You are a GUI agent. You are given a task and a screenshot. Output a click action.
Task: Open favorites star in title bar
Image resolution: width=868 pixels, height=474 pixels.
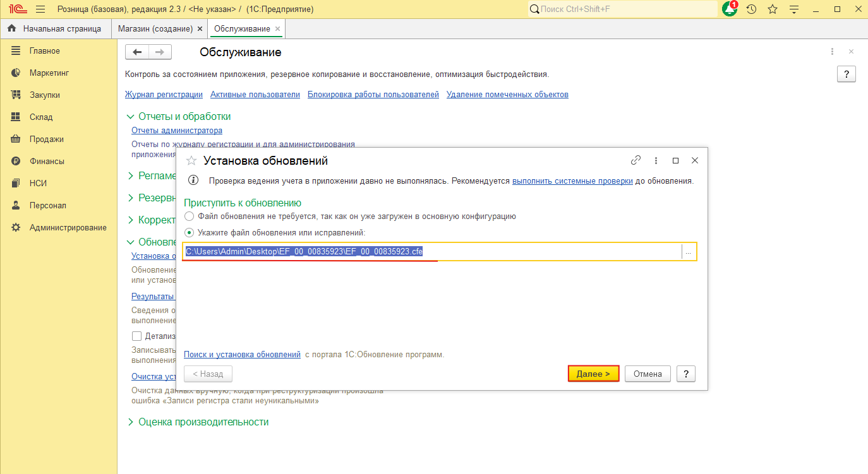773,9
